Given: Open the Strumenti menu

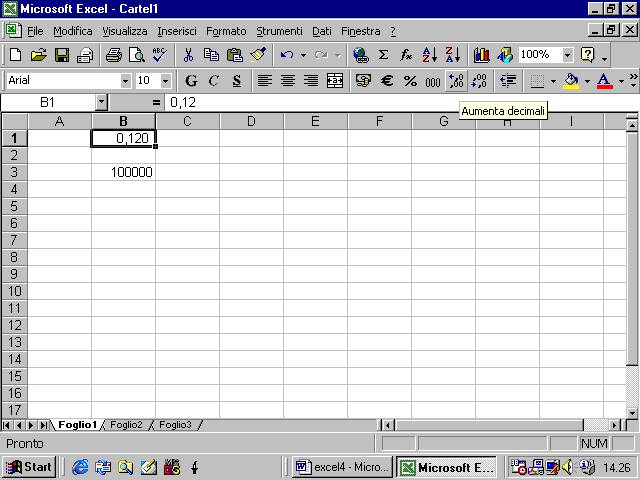Looking at the screenshot, I should click(279, 31).
